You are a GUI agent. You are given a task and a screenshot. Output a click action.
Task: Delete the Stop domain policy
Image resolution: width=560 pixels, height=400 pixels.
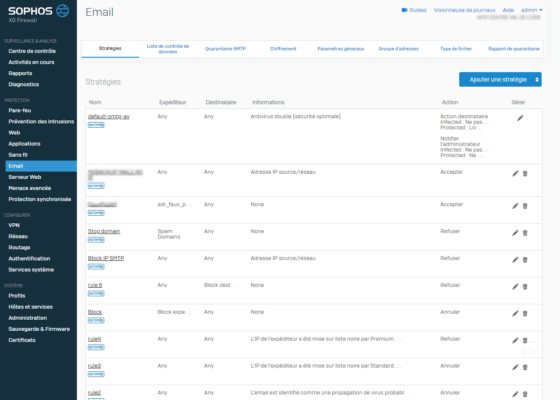[x=525, y=233]
